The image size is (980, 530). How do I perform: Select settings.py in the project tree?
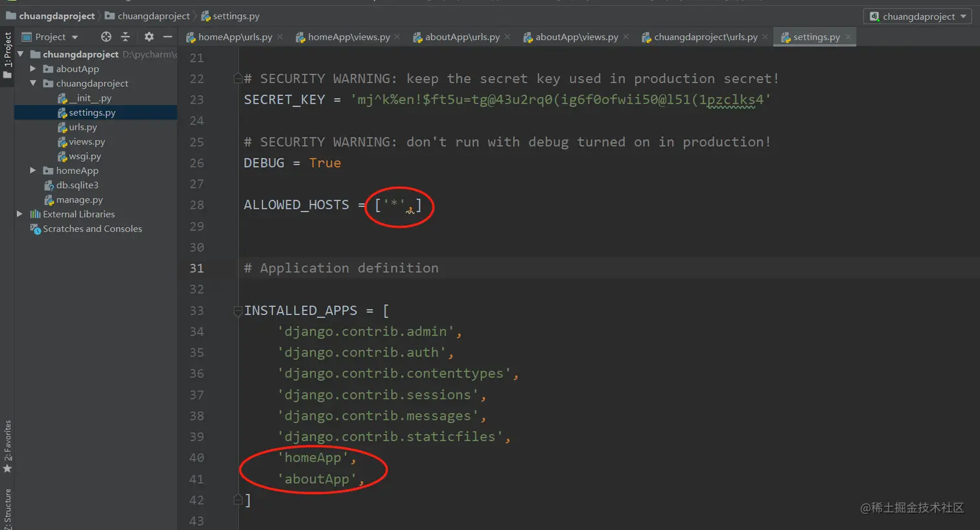(x=92, y=112)
